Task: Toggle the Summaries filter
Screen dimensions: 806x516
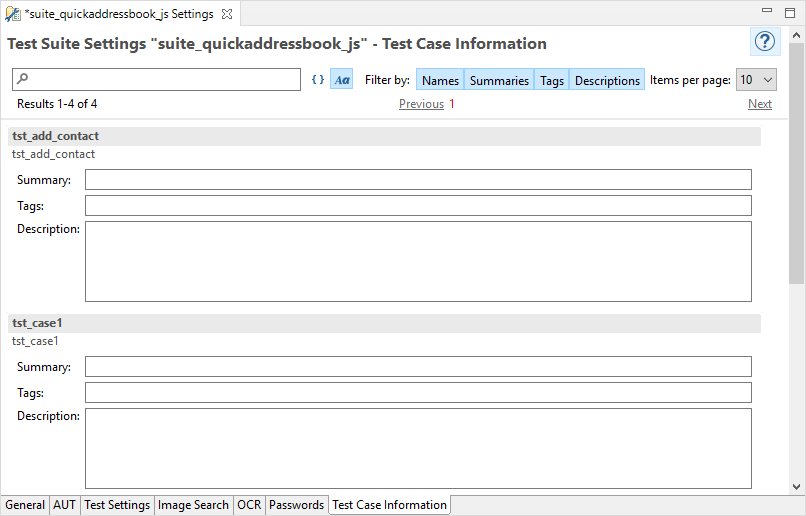Action: (x=499, y=80)
